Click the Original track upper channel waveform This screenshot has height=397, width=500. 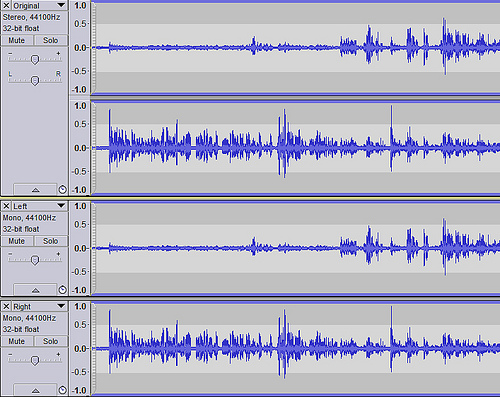click(x=295, y=48)
